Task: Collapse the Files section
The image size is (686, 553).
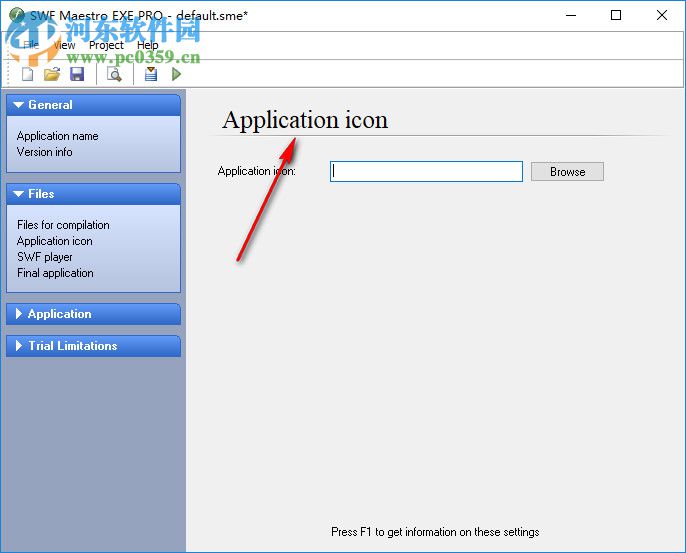Action: [x=93, y=194]
